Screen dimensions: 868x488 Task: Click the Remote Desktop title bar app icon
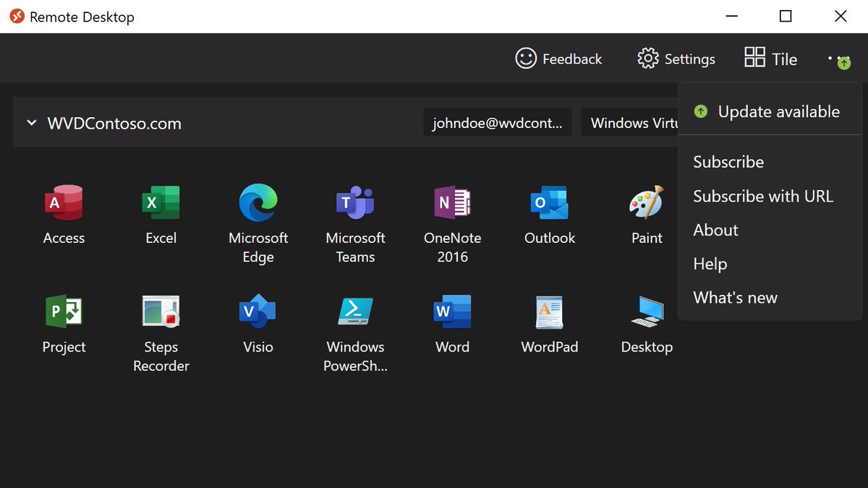pos(16,16)
